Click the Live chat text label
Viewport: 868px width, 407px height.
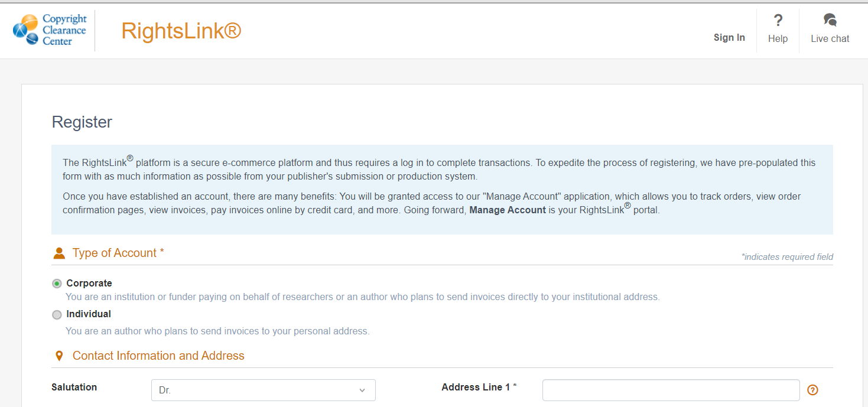(x=830, y=38)
